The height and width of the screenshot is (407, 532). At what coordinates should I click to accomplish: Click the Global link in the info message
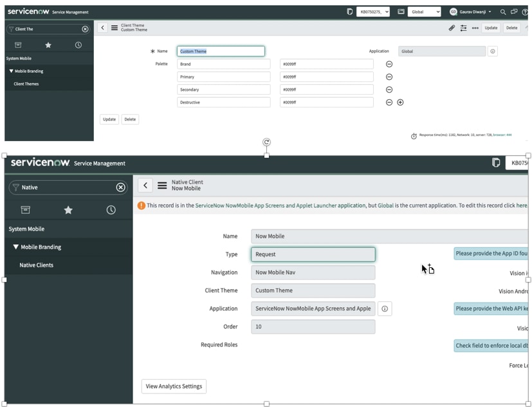pyautogui.click(x=386, y=205)
